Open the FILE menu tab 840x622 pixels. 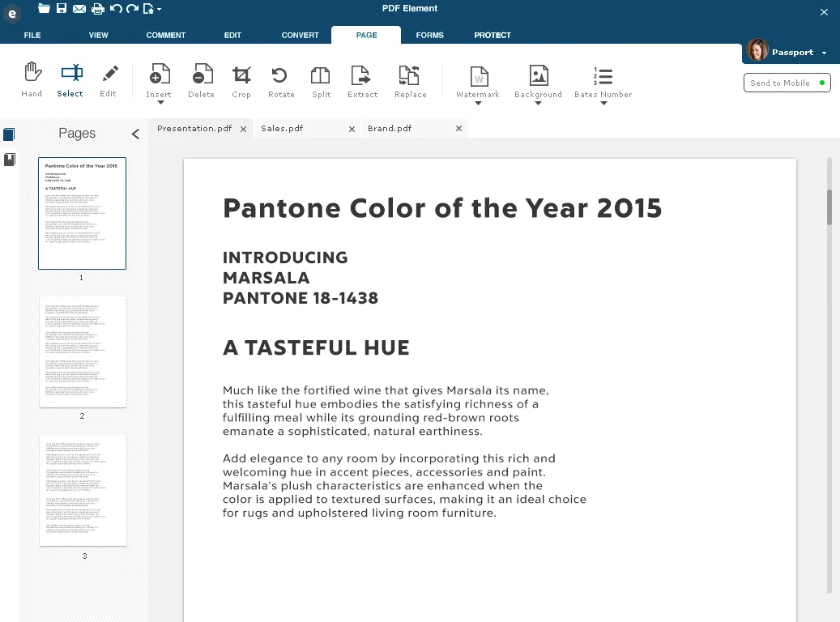32,36
